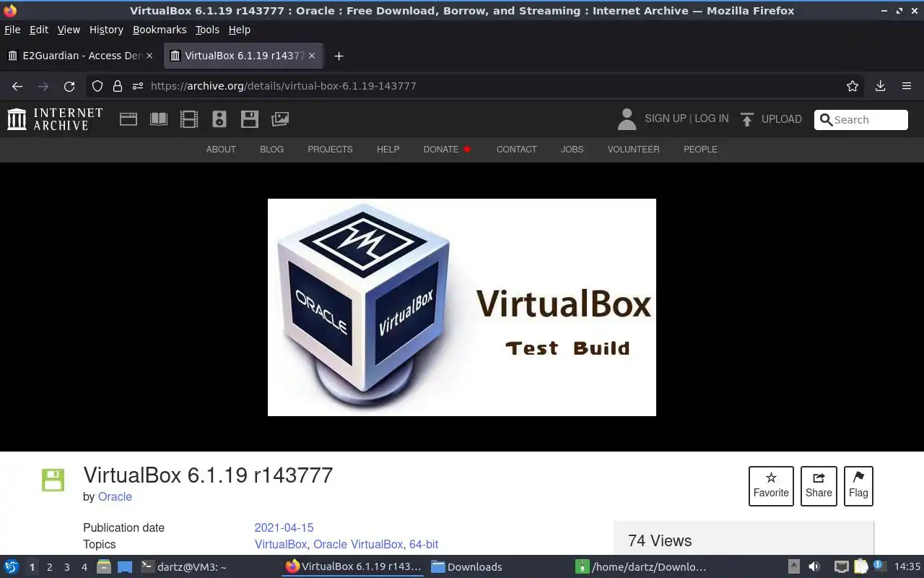Switch to workspace 2 on taskbar
Image resolution: width=924 pixels, height=578 pixels.
(50, 567)
